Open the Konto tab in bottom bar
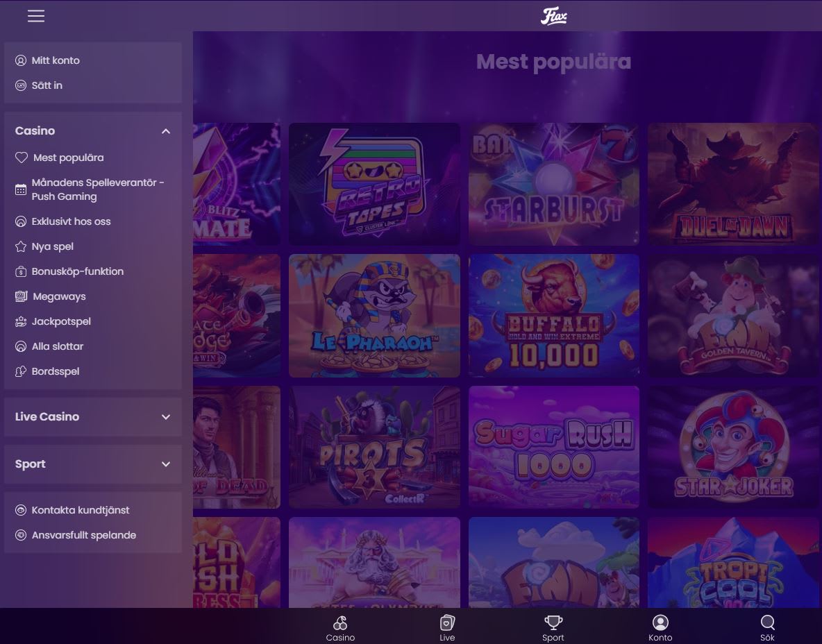Image resolution: width=822 pixels, height=644 pixels. click(660, 628)
